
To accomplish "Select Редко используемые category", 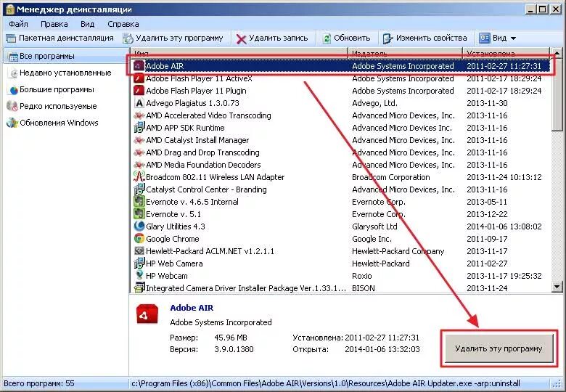I will tap(58, 106).
